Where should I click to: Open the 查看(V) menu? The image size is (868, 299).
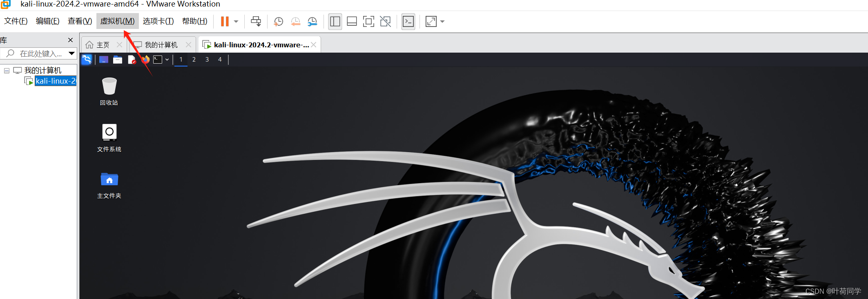(x=80, y=21)
